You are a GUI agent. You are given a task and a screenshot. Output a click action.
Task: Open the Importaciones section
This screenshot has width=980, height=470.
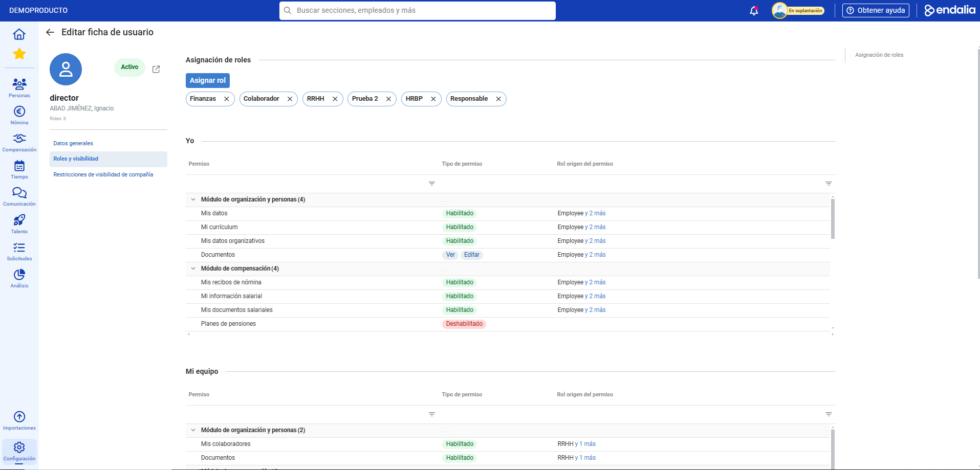pyautogui.click(x=19, y=420)
